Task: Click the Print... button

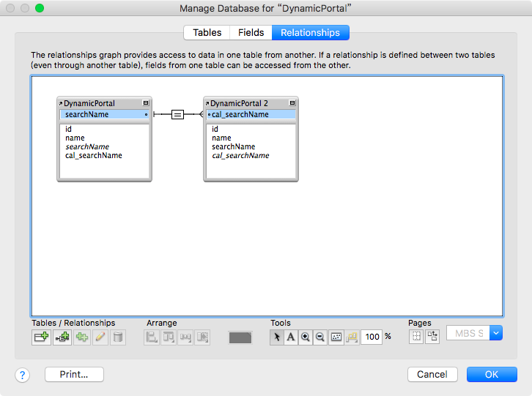Action: pos(74,374)
